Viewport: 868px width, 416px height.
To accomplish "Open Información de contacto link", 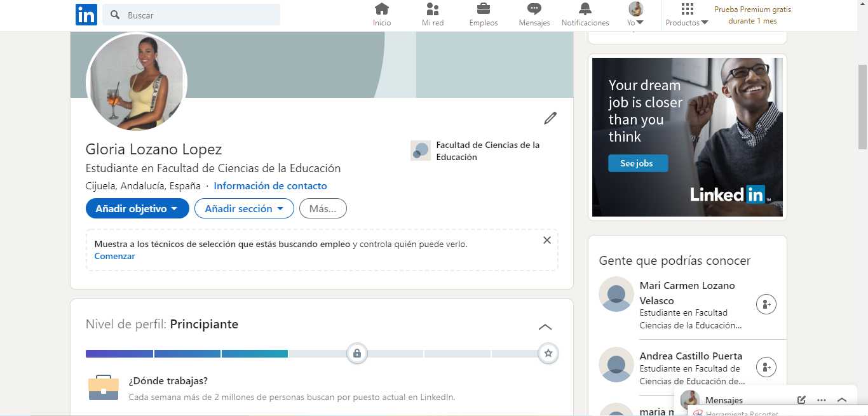I will [270, 186].
